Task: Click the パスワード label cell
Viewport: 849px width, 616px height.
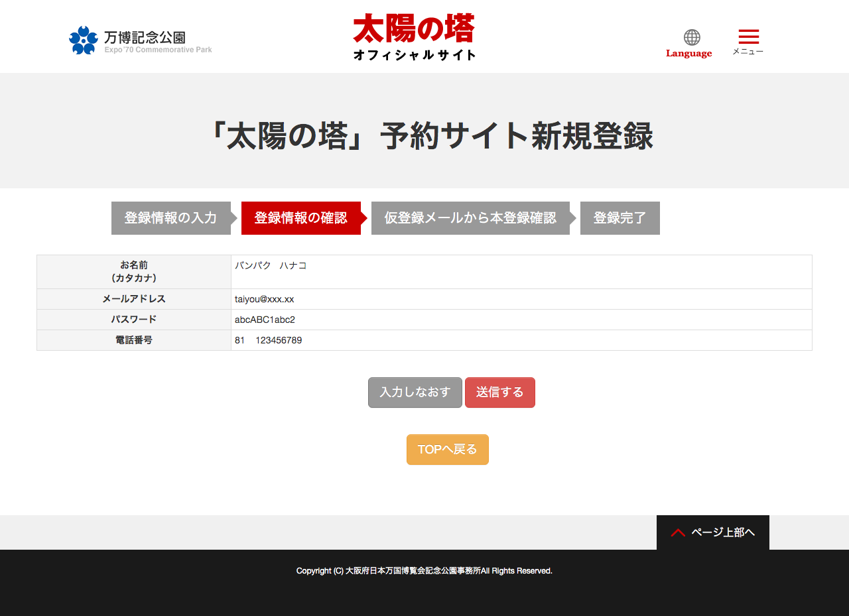Action: click(x=134, y=320)
